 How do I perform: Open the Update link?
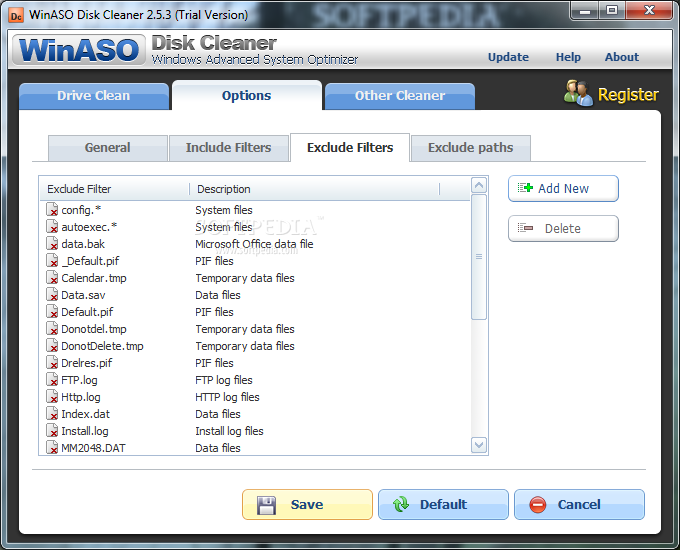point(508,57)
